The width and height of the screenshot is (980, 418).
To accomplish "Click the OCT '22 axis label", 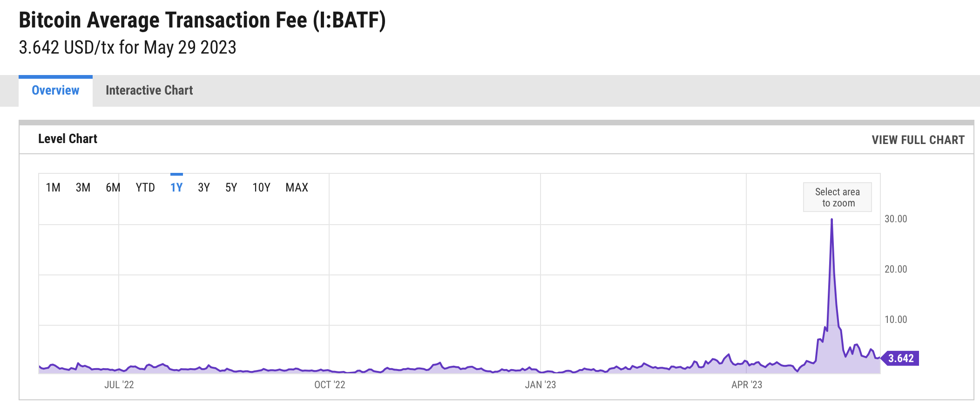I will coord(330,385).
